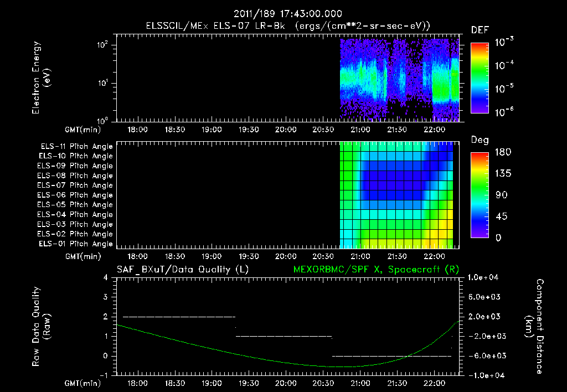Select the ELS-05 Pitch Angle row label
Viewport: 567px width, 392px height.
pos(75,205)
